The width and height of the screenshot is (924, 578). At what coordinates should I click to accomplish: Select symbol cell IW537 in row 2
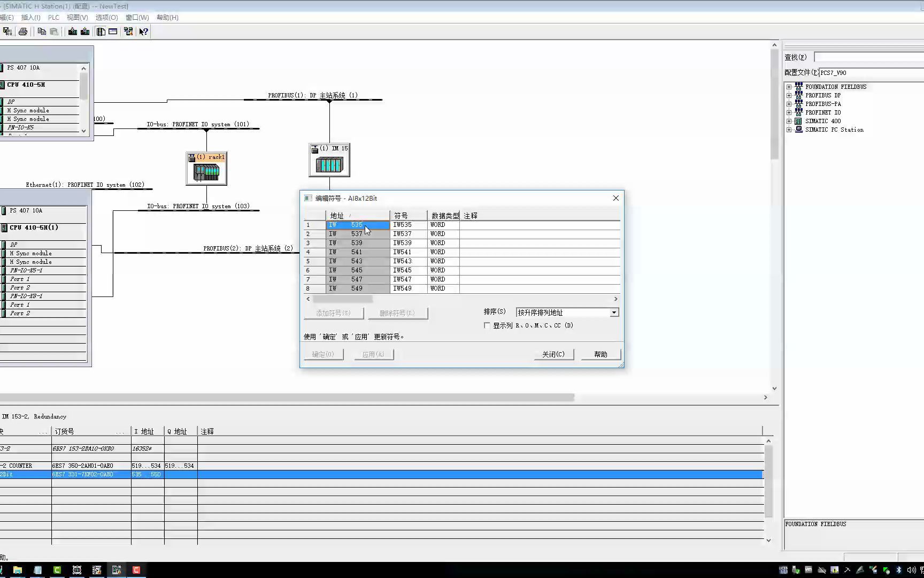point(409,234)
